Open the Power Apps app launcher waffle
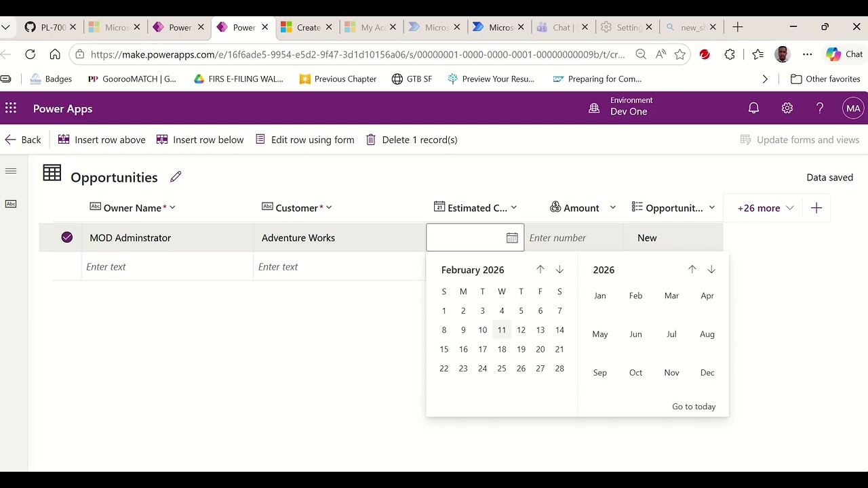 10,108
